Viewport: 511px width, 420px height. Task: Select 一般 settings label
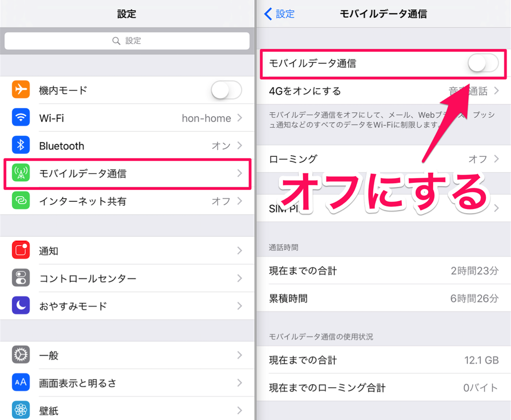coord(49,355)
